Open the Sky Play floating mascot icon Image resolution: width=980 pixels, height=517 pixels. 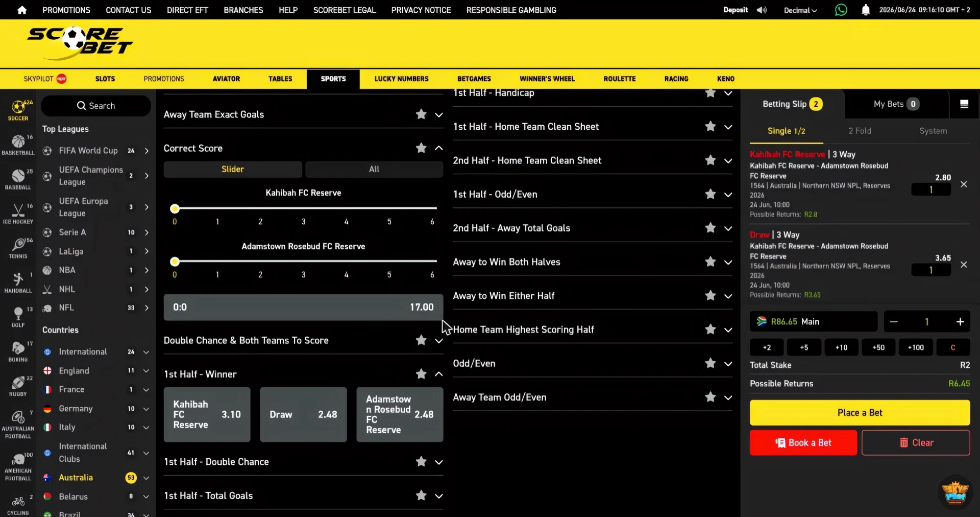(955, 492)
